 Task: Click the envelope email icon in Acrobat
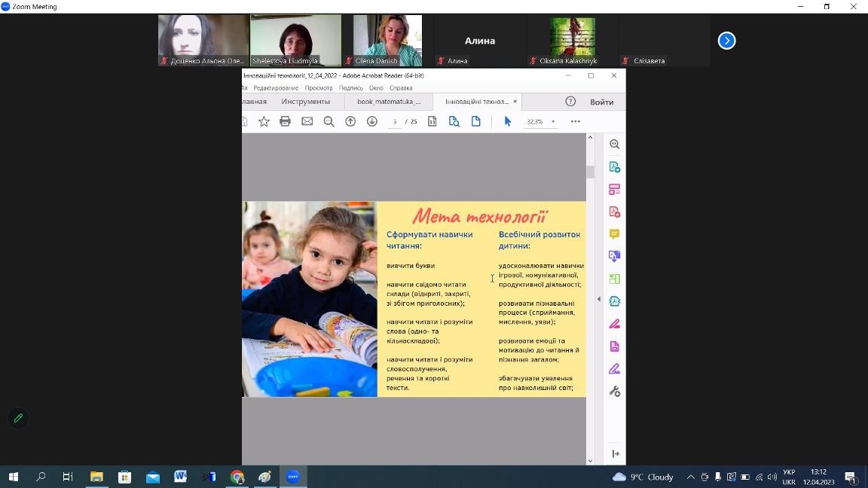(307, 121)
